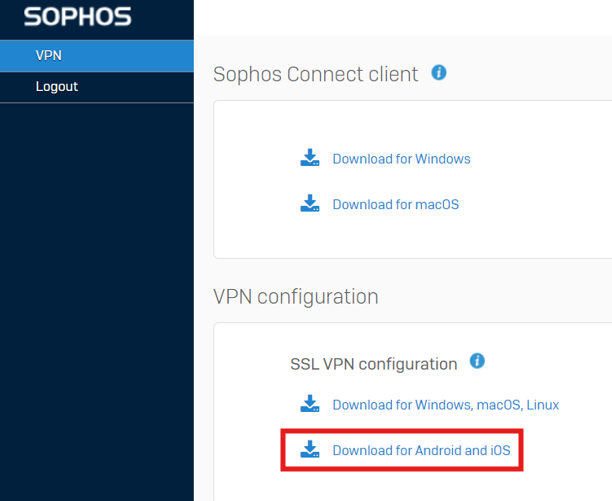Image resolution: width=612 pixels, height=501 pixels.
Task: Open Download for Android and iOS link
Action: tap(422, 450)
